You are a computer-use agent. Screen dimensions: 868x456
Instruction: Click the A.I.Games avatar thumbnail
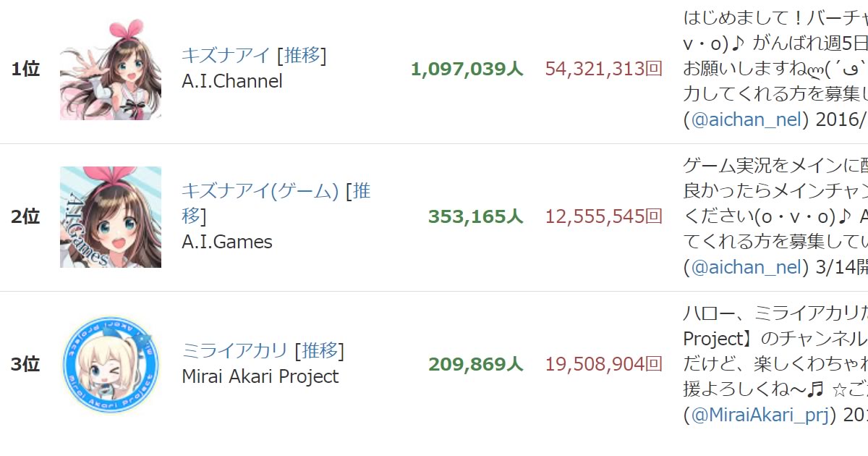[x=110, y=217]
